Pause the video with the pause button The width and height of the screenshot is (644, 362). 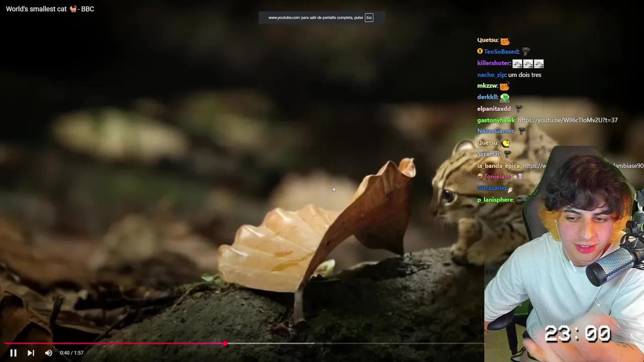pyautogui.click(x=13, y=353)
